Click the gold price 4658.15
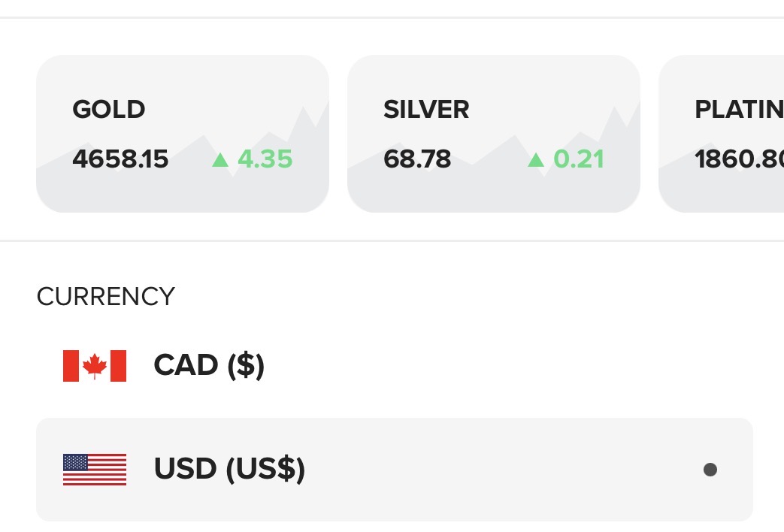 pos(120,159)
